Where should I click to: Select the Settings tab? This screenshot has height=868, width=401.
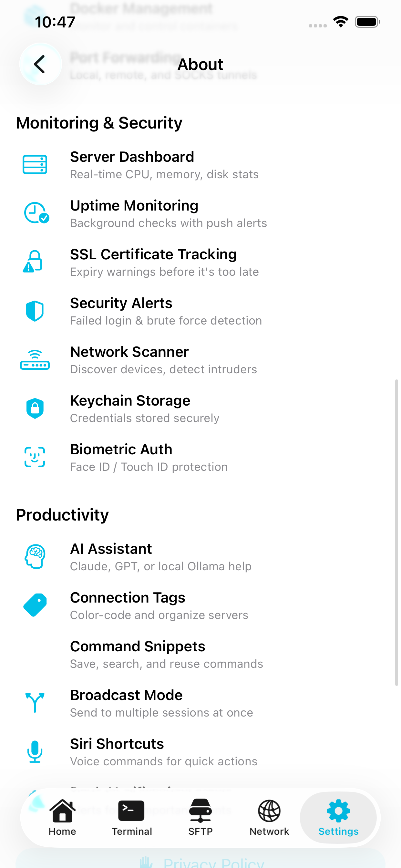click(x=338, y=817)
